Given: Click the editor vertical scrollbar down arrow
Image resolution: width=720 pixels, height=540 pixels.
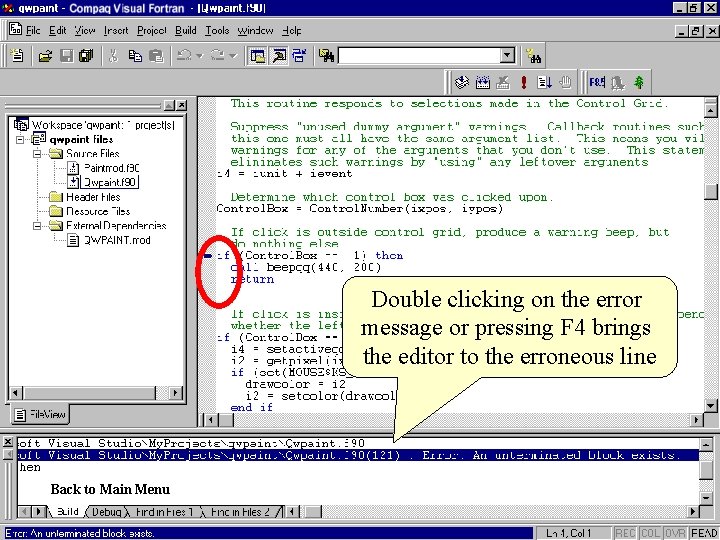Looking at the screenshot, I should coord(710,405).
